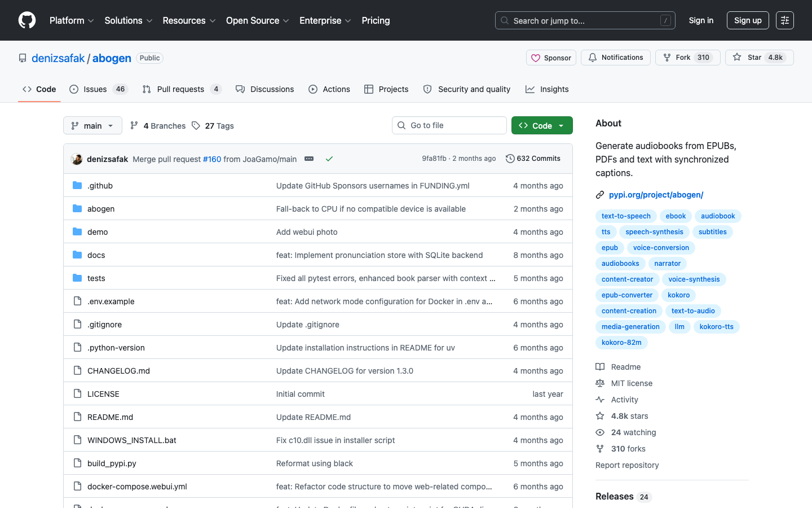812x508 pixels.
Task: Click the Notifications button
Action: click(x=616, y=58)
